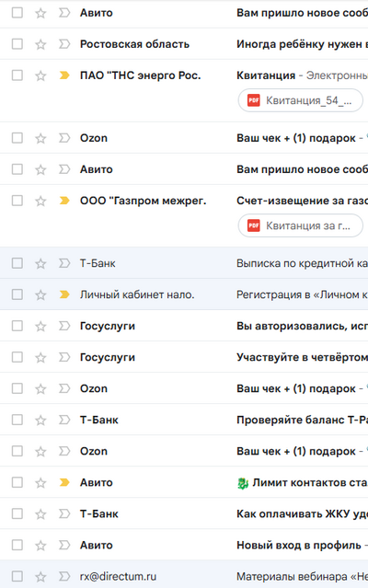Open Квитанция за г... PDF attachment chip
The image size is (368, 588).
[301, 225]
